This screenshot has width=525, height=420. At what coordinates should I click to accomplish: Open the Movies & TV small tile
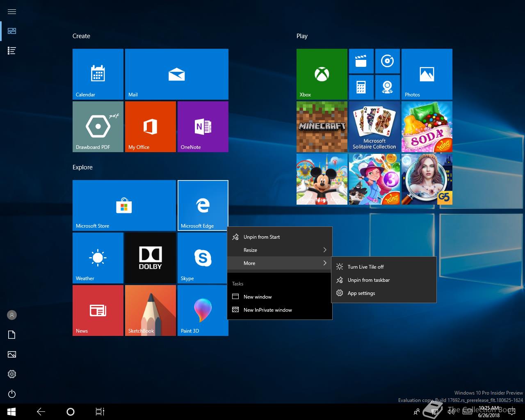(x=361, y=61)
